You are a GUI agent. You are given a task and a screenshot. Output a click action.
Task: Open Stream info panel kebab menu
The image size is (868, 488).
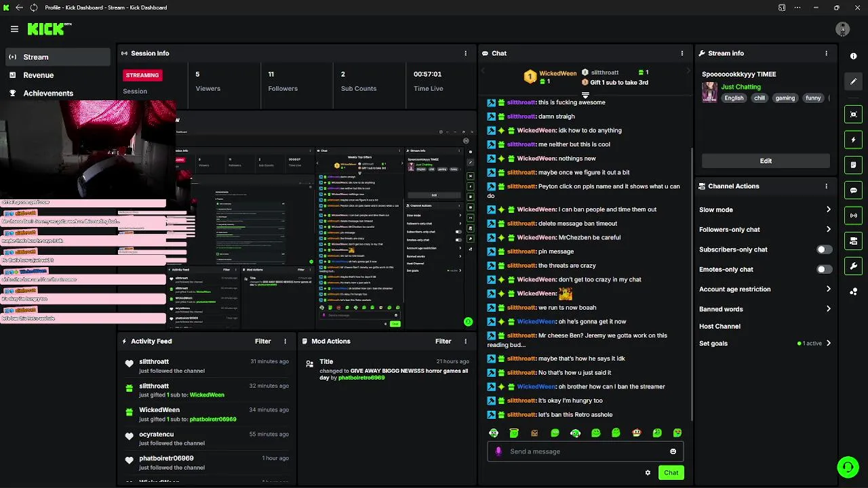point(826,54)
